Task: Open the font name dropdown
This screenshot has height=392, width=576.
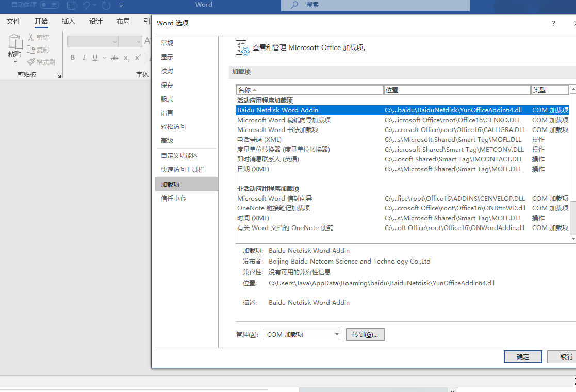Action: (x=114, y=41)
